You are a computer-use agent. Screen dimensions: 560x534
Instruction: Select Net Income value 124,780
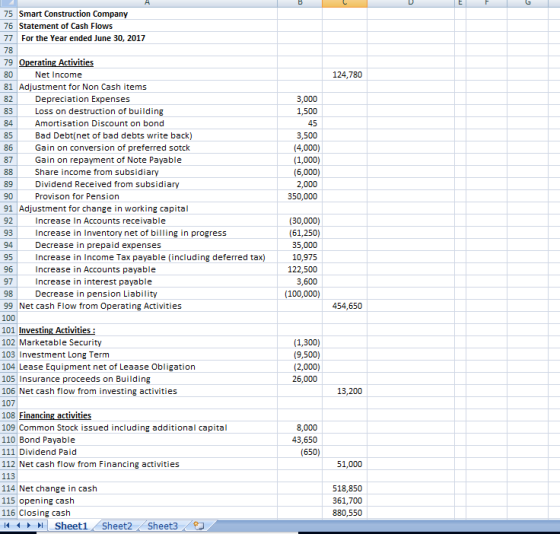(345, 75)
